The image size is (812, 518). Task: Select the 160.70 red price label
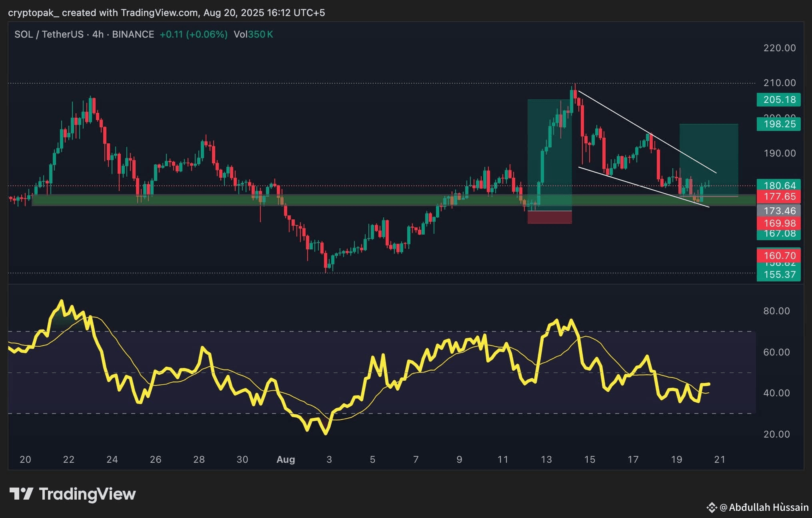[x=778, y=255]
